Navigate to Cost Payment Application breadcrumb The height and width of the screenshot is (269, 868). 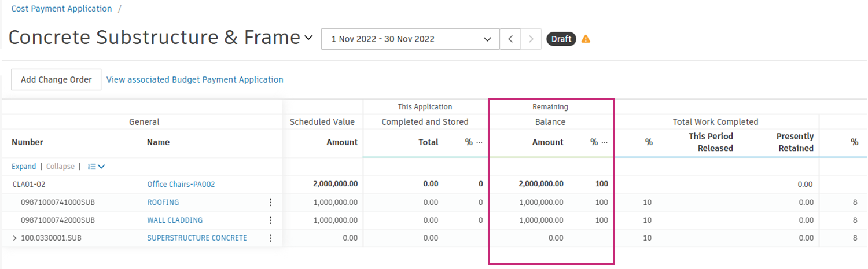[61, 9]
